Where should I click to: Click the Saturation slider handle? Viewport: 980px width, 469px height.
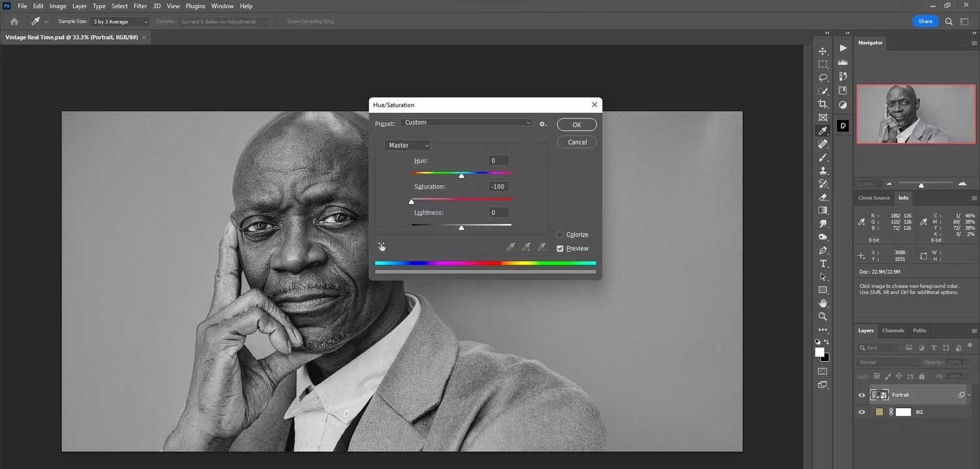click(412, 202)
